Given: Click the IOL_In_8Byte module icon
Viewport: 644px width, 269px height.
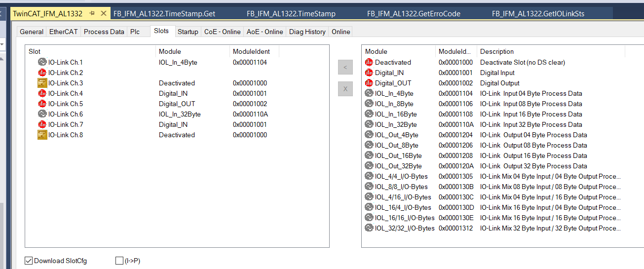Looking at the screenshot, I should click(x=369, y=104).
